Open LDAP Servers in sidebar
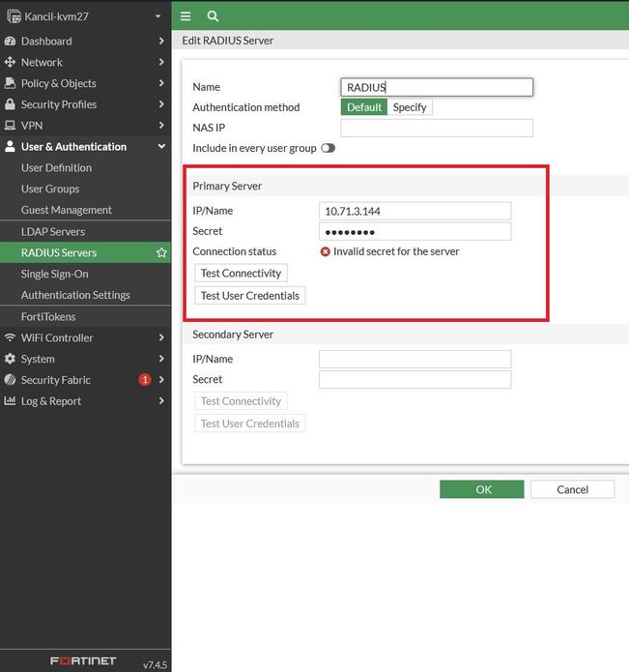Screen dimensions: 629x672 point(53,232)
